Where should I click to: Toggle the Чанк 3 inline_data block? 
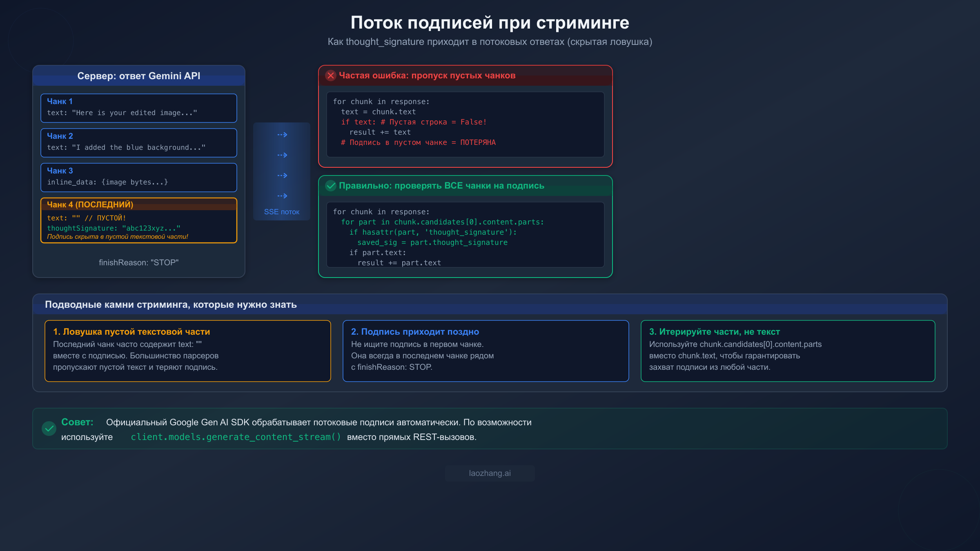tap(139, 177)
